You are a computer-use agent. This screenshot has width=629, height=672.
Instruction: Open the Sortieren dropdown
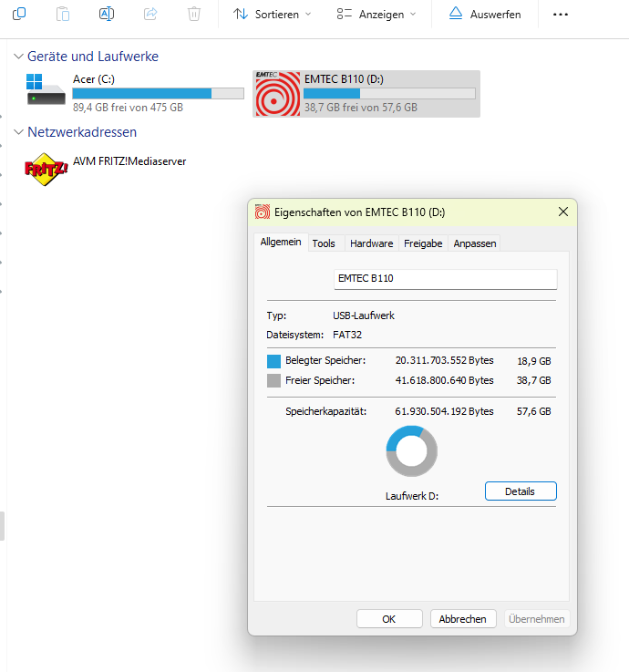pyautogui.click(x=272, y=15)
